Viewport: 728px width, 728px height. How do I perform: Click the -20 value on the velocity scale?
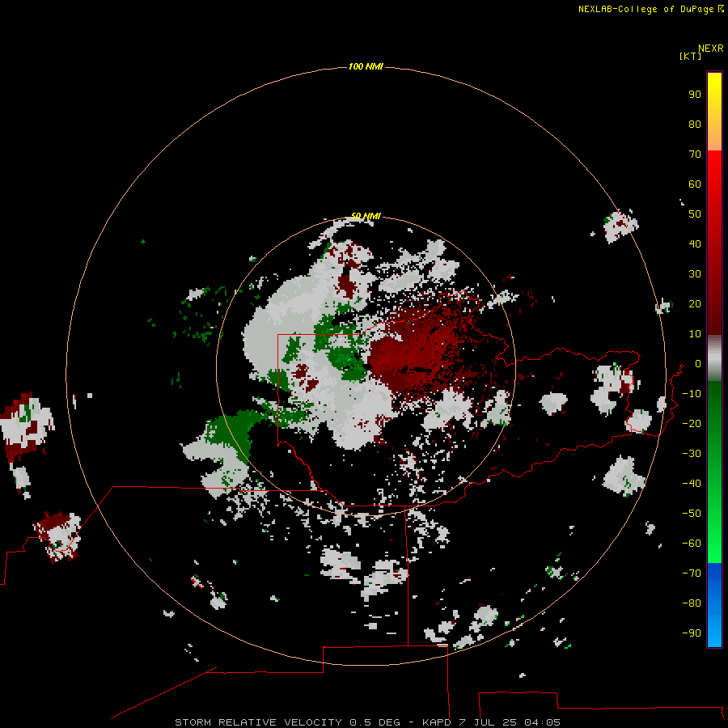coord(692,423)
